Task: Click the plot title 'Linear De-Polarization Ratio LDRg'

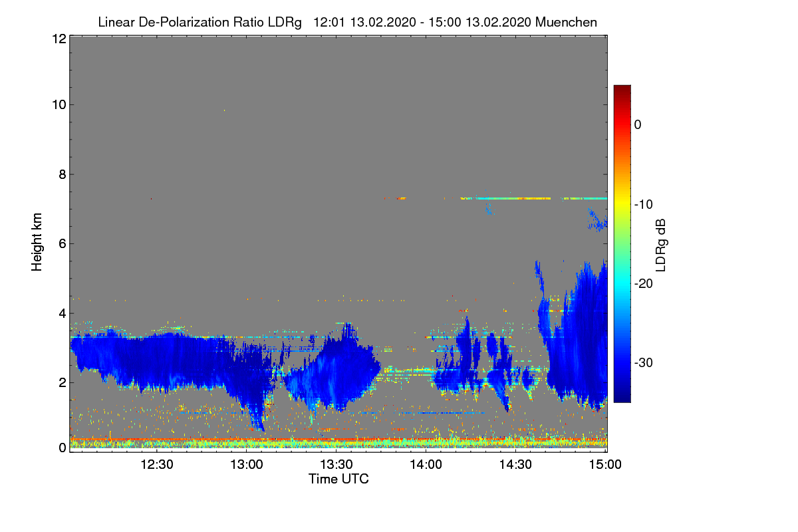Action: pos(199,22)
